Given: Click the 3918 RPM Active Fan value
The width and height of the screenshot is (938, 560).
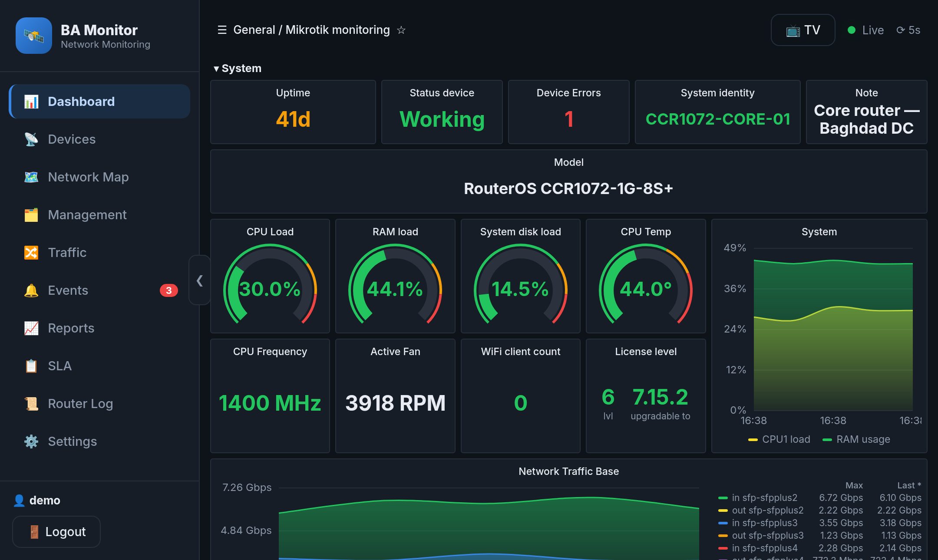Looking at the screenshot, I should coord(395,403).
